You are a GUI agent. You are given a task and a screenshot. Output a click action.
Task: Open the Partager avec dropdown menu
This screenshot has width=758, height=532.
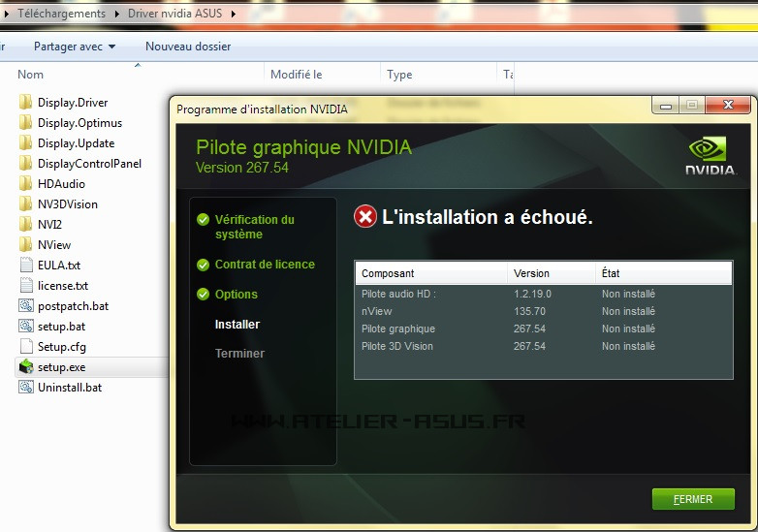pyautogui.click(x=75, y=47)
